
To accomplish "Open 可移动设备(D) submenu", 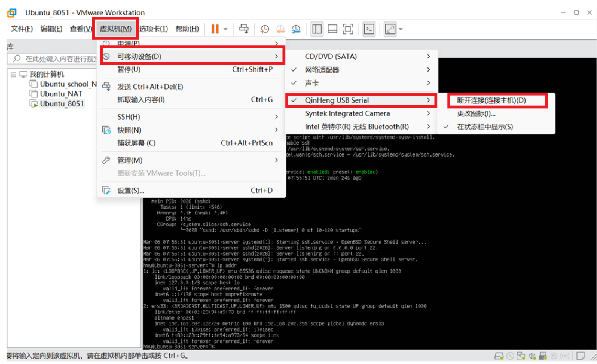I will click(191, 56).
